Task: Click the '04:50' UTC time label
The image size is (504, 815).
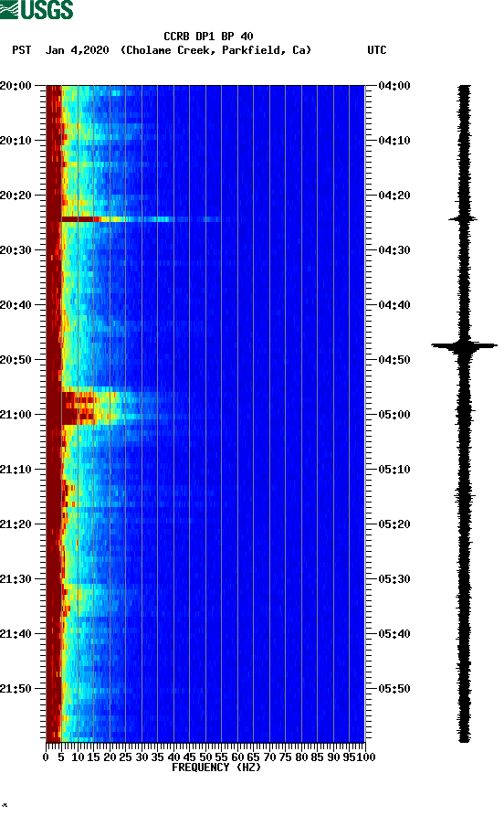Action: point(394,360)
